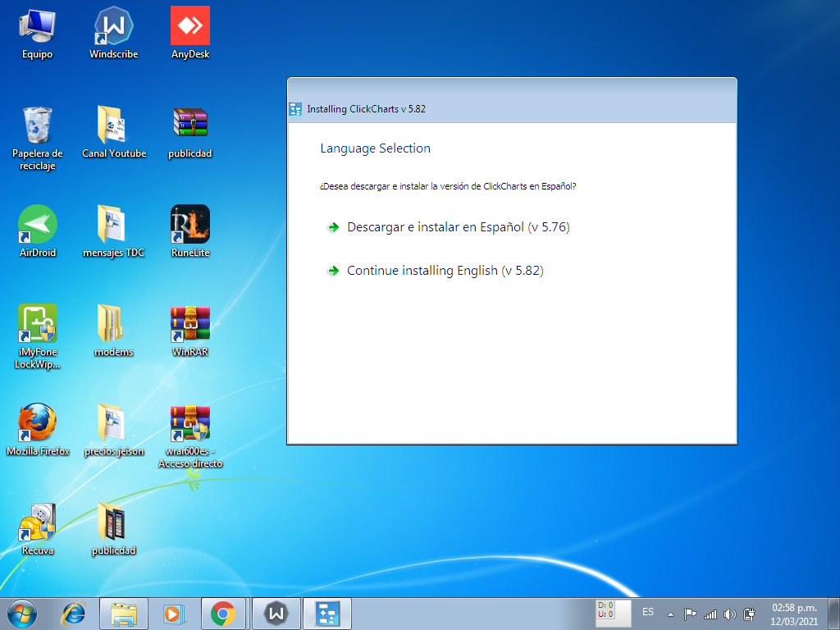The height and width of the screenshot is (630, 840).
Task: Click power plug tray icon
Action: click(x=750, y=614)
